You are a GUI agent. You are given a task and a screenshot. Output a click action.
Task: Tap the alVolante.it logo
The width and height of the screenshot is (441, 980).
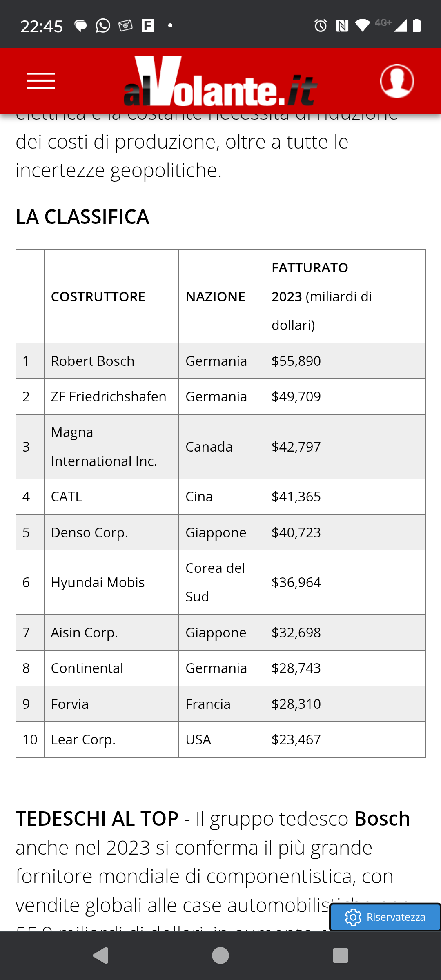[220, 81]
